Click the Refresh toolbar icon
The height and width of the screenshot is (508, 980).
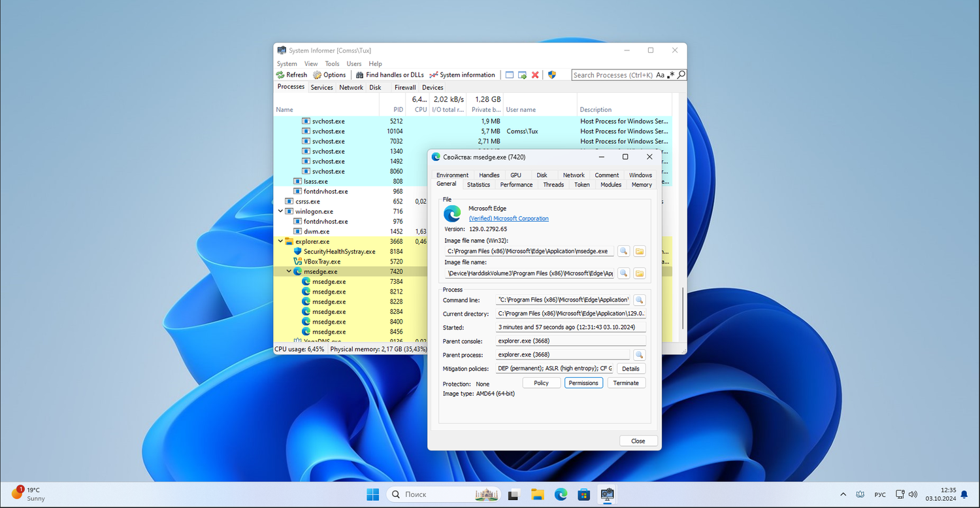[280, 75]
